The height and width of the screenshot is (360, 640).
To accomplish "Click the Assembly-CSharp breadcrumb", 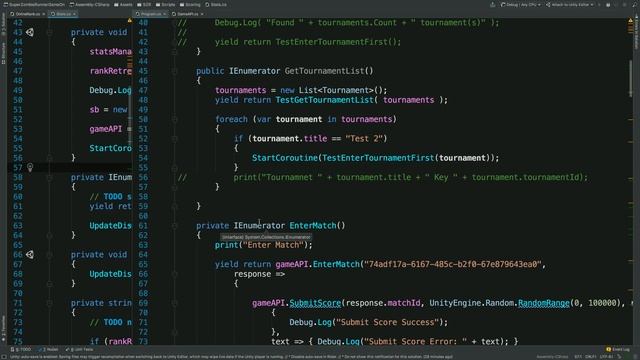I will (x=89, y=4).
